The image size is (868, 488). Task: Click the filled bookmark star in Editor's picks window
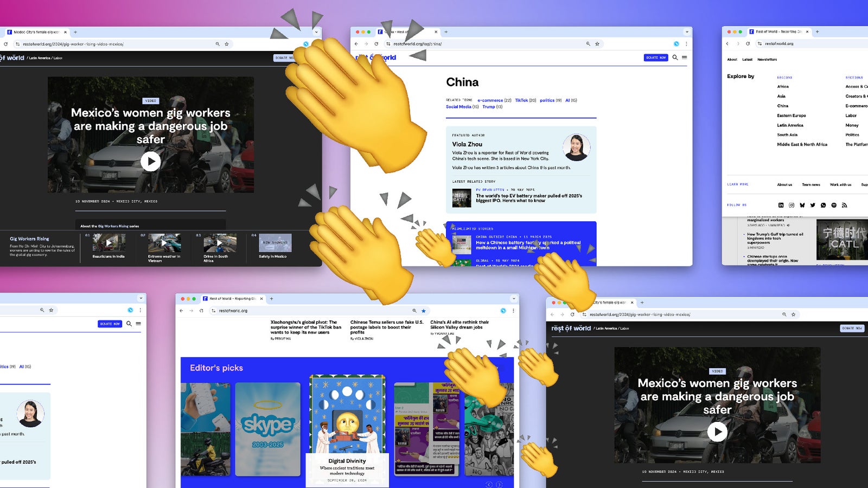[424, 311]
